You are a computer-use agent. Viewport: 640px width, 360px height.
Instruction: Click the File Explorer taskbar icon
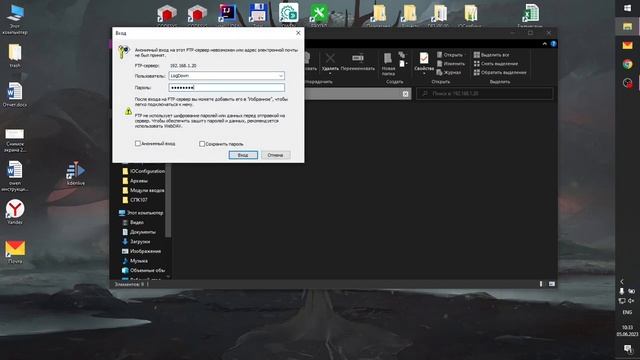627,27
